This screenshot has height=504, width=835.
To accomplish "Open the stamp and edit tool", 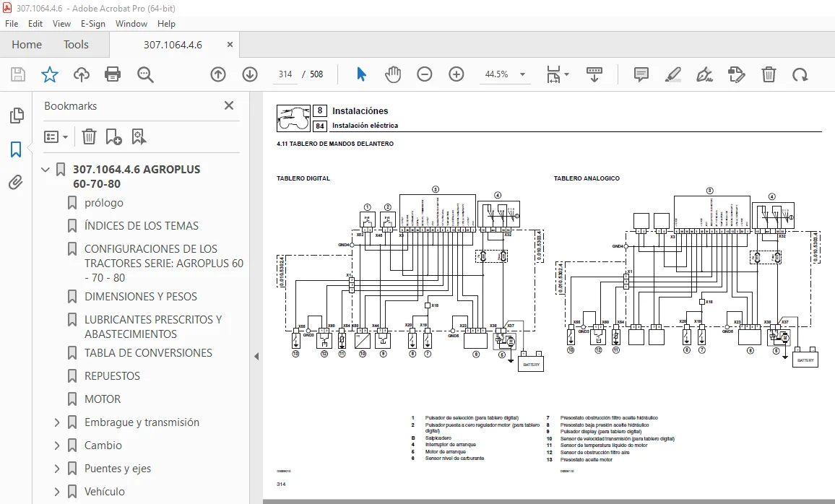I will [737, 74].
